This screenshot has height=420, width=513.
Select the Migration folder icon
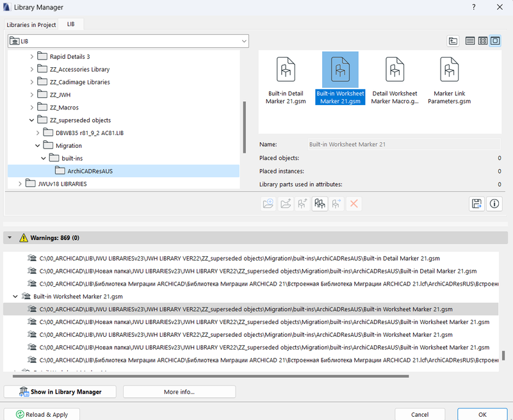(48, 145)
